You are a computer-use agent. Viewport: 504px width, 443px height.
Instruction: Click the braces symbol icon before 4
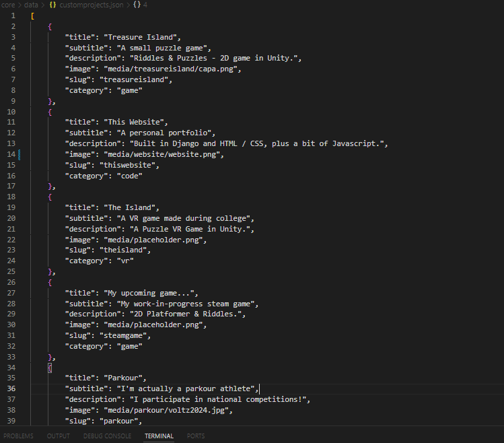(x=137, y=5)
